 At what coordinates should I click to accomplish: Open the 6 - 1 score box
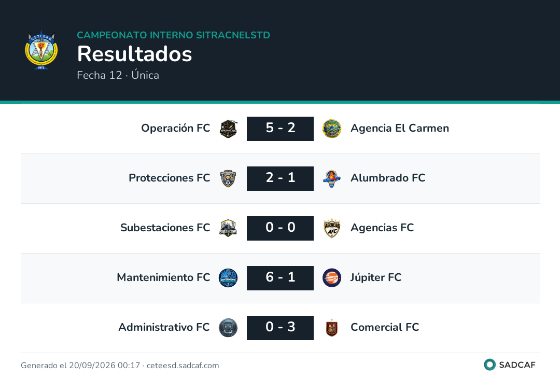281,278
